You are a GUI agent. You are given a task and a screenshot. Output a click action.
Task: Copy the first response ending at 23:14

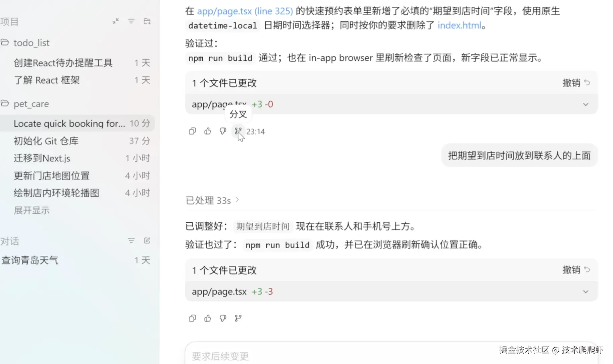(192, 131)
